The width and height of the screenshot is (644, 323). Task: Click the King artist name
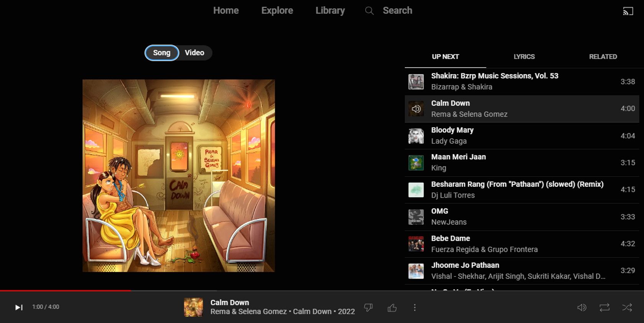click(439, 168)
